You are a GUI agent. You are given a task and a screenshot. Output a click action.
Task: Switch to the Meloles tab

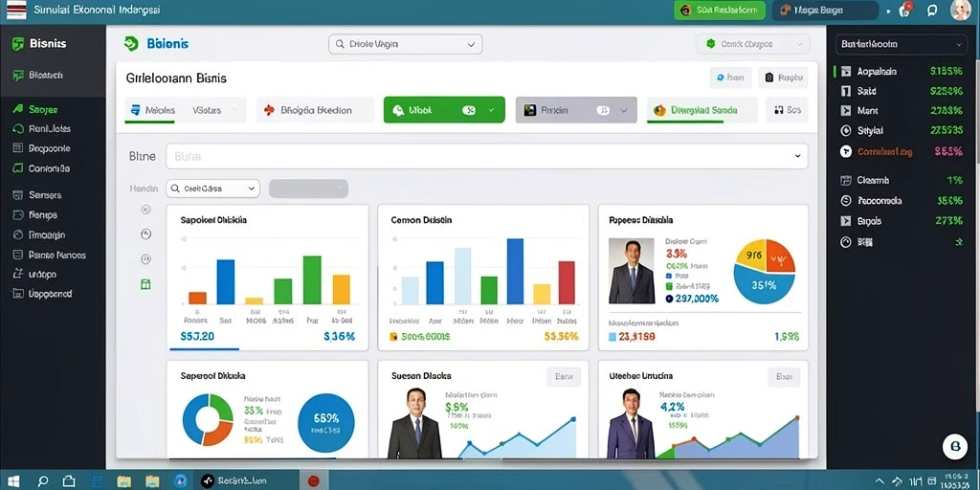point(149,110)
